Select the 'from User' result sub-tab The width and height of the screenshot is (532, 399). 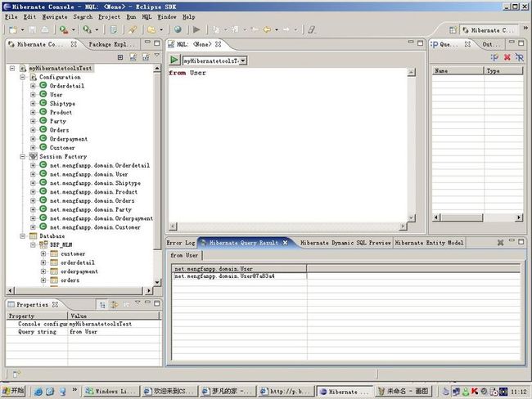(184, 255)
